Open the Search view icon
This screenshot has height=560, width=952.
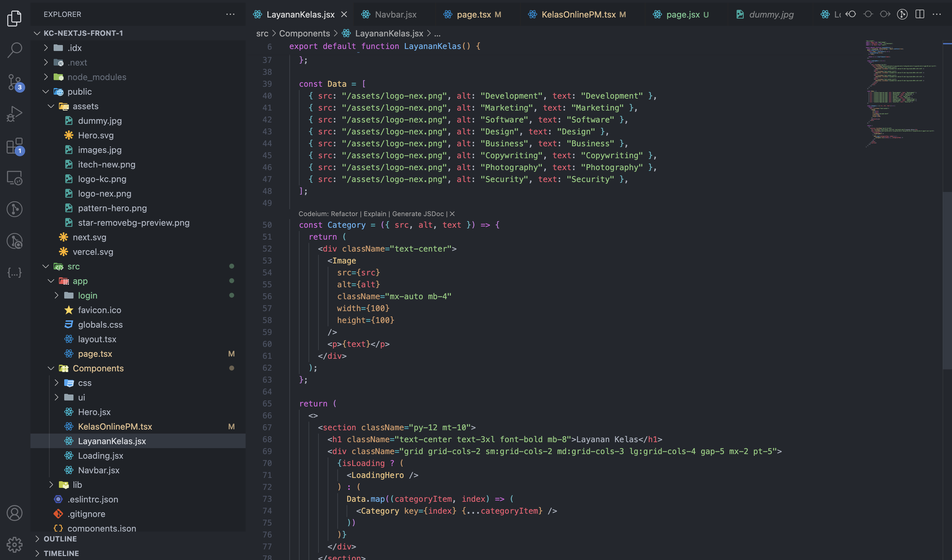pos(14,49)
